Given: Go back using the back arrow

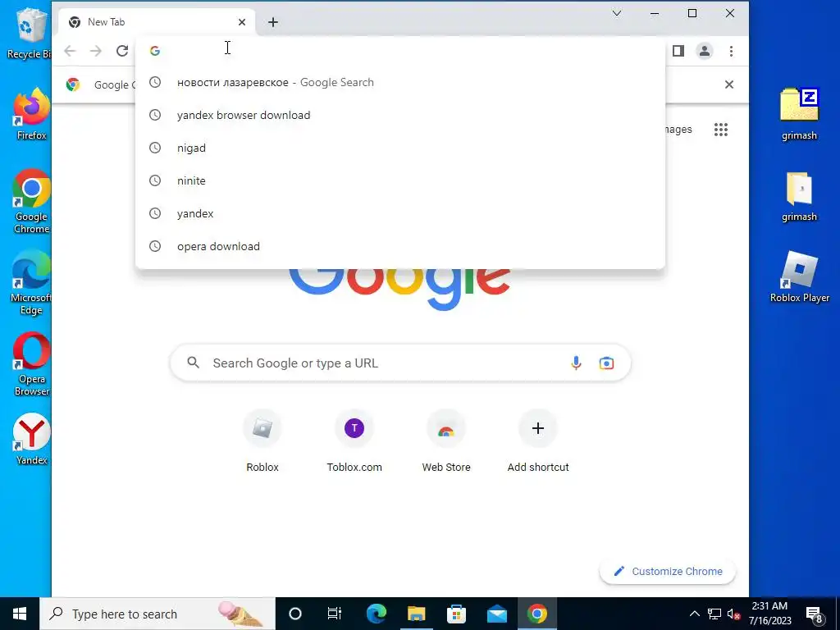Looking at the screenshot, I should coord(70,51).
